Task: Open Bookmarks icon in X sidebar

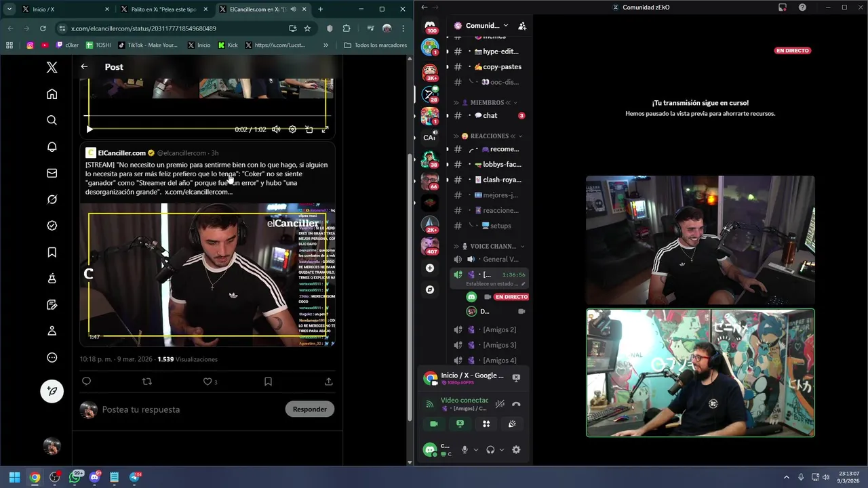Action: click(x=52, y=252)
